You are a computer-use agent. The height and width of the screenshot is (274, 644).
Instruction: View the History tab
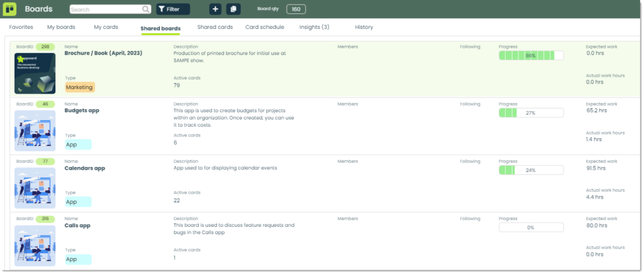[364, 27]
